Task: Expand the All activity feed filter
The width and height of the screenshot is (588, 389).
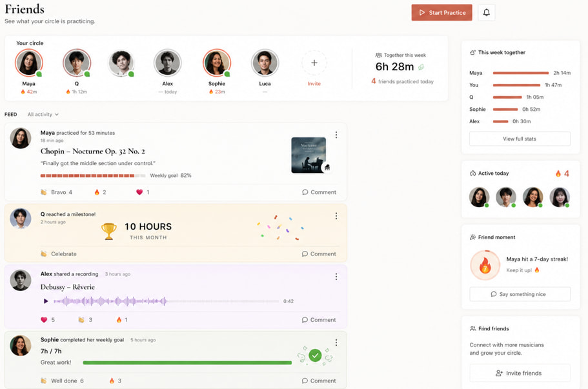Action: tap(43, 114)
